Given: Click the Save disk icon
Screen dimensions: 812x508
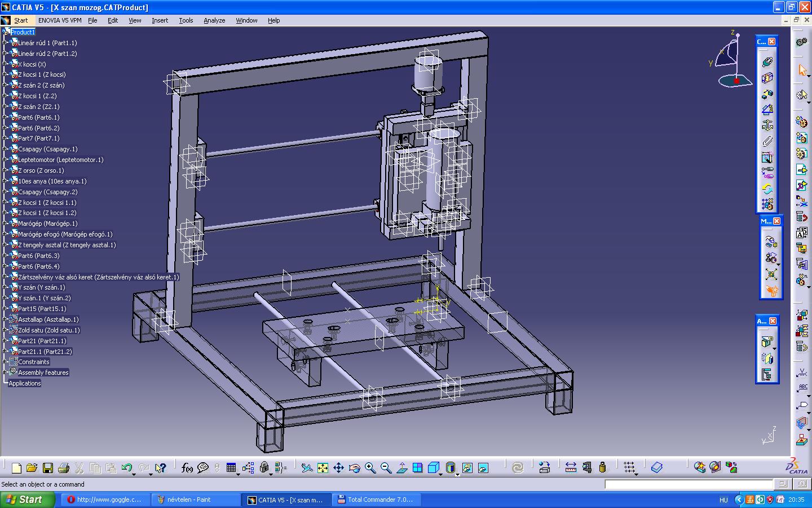Looking at the screenshot, I should pos(48,467).
